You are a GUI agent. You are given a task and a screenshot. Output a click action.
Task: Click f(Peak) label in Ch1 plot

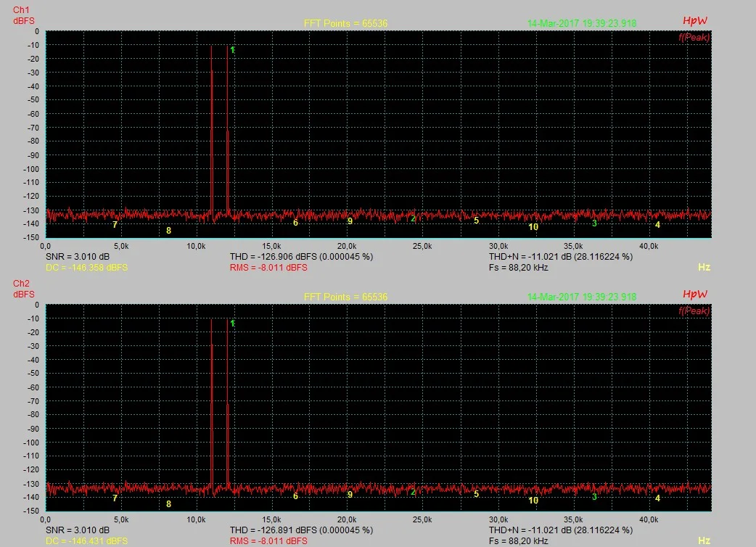point(694,37)
